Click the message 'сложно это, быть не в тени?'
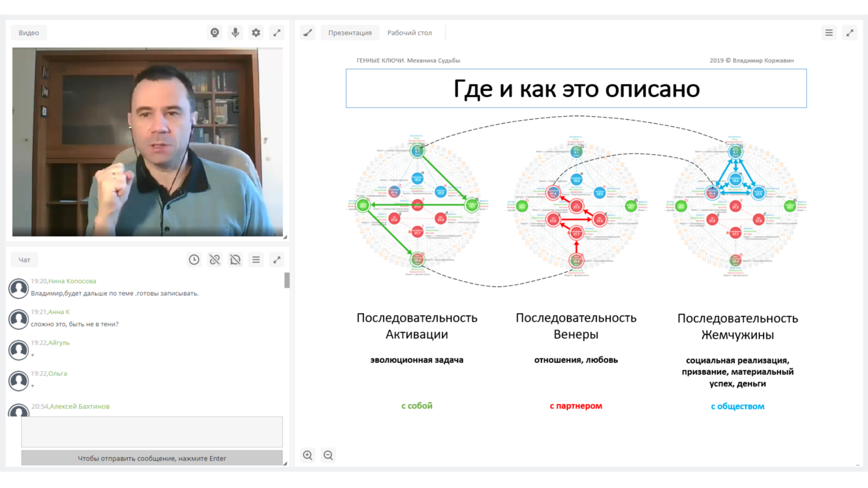 pyautogui.click(x=75, y=324)
